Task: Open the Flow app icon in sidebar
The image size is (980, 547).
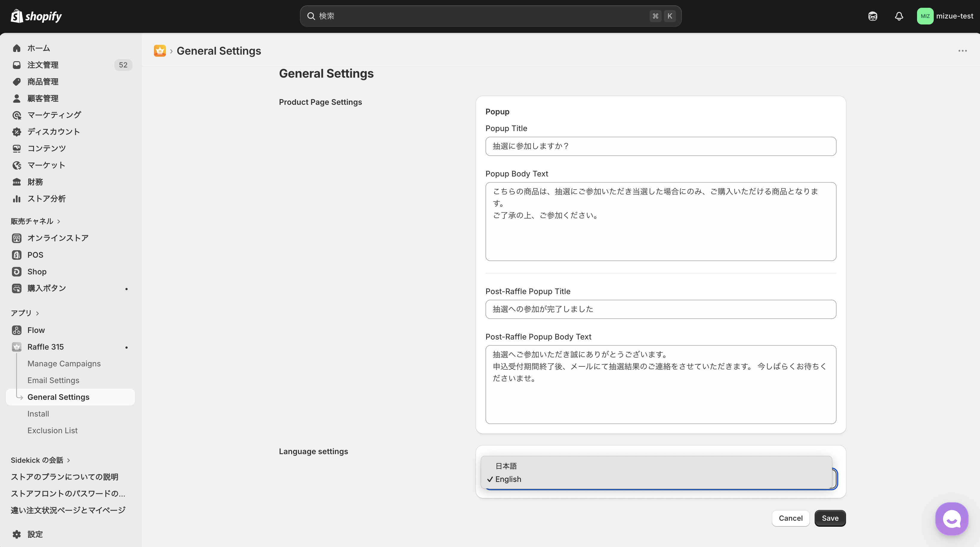Action: 17,330
